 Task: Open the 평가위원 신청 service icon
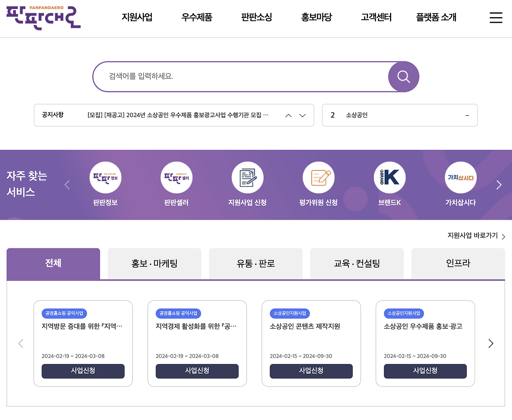pyautogui.click(x=319, y=177)
